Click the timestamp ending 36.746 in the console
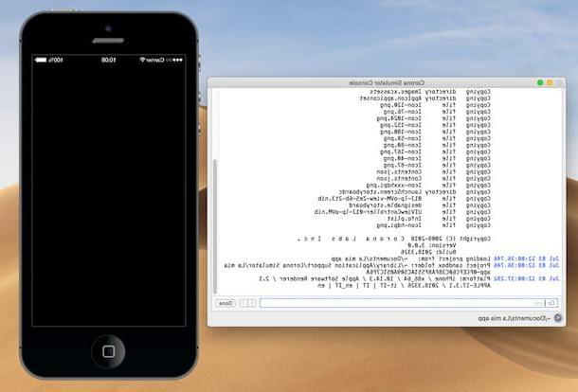 [x=527, y=258]
